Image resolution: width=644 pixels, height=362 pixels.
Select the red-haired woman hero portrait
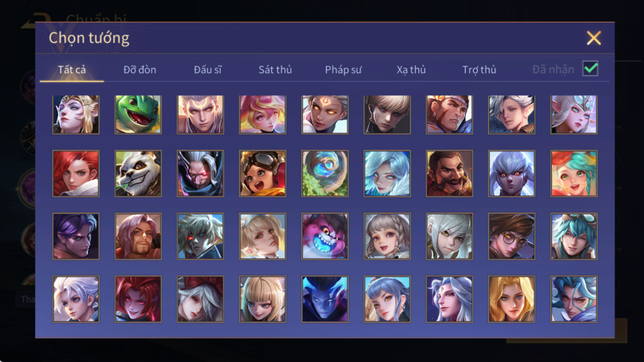76,173
